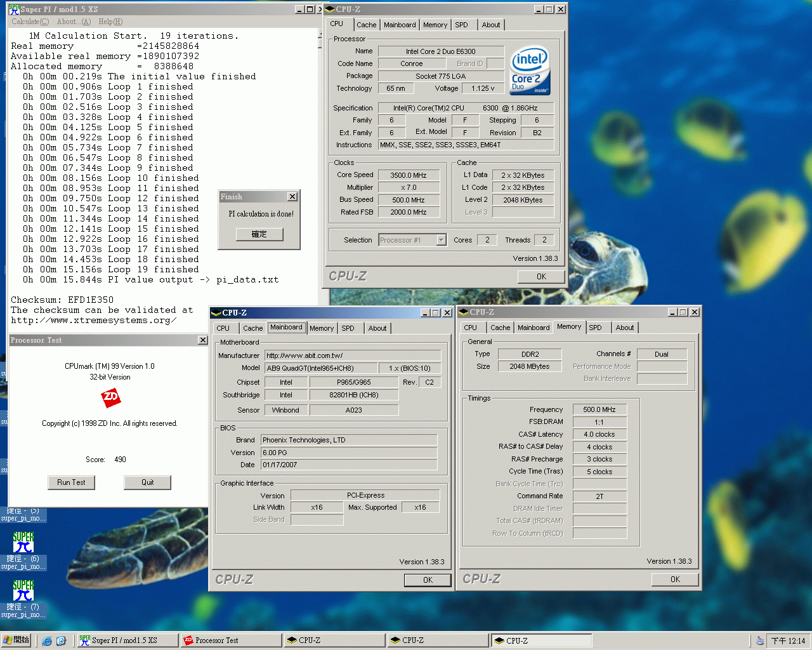Close the Processor Test window
Screen dimensions: 812x650
[x=203, y=340]
